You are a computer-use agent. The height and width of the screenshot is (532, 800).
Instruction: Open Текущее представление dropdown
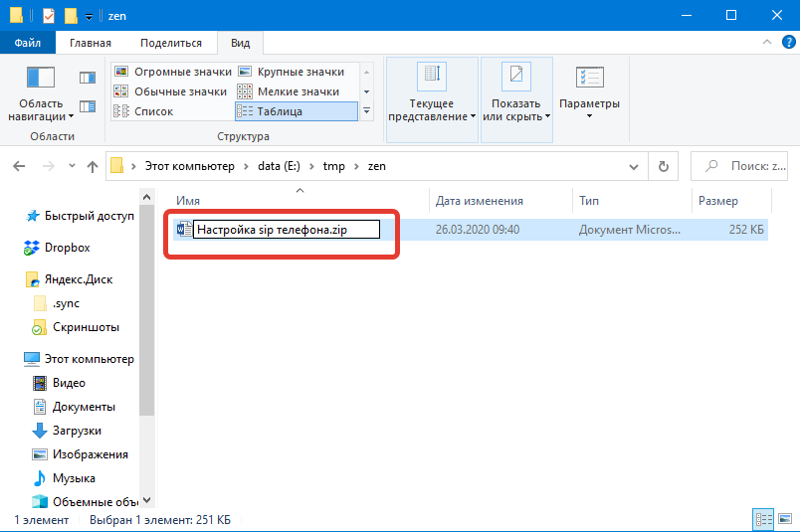[432, 99]
